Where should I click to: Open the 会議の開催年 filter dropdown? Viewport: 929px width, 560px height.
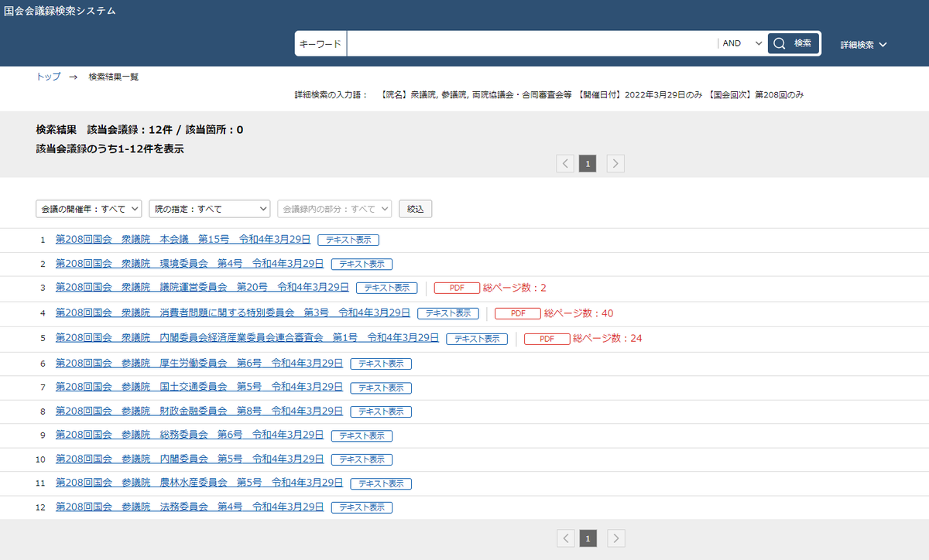coord(89,209)
